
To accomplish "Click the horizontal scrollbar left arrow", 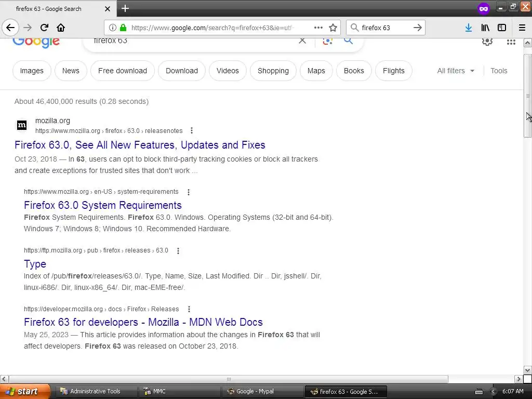I will pyautogui.click(x=4, y=379).
